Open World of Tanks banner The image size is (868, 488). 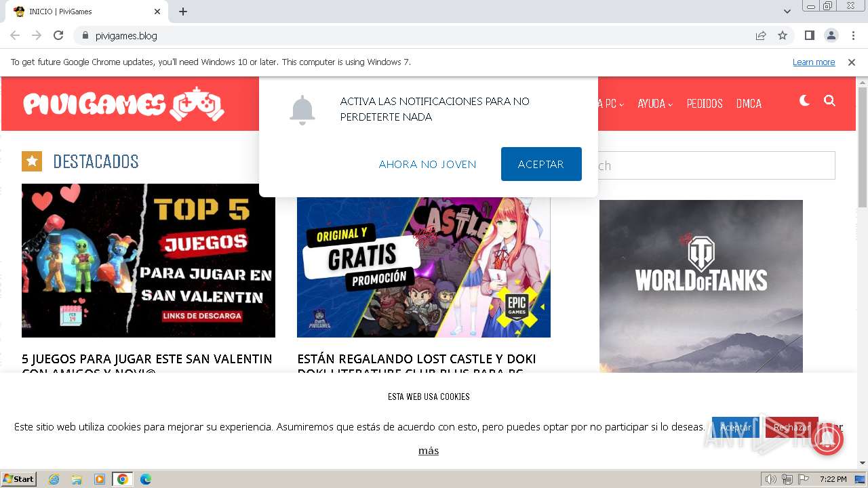tap(701, 286)
